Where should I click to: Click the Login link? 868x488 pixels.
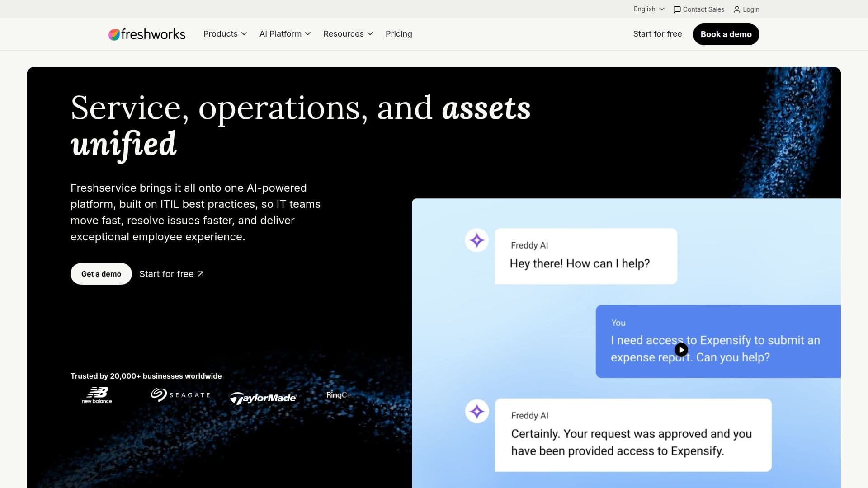click(x=746, y=9)
